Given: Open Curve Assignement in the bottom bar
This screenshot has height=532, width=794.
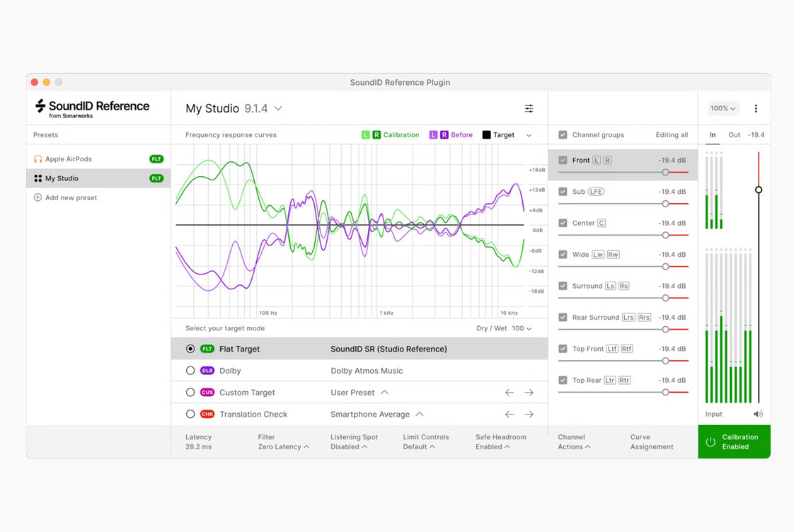Looking at the screenshot, I should (652, 442).
